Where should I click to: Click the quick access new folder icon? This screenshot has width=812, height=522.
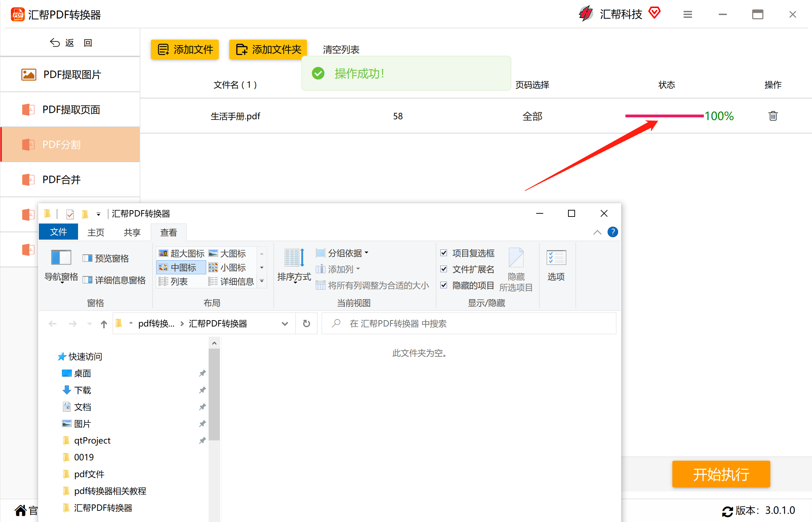(85, 214)
